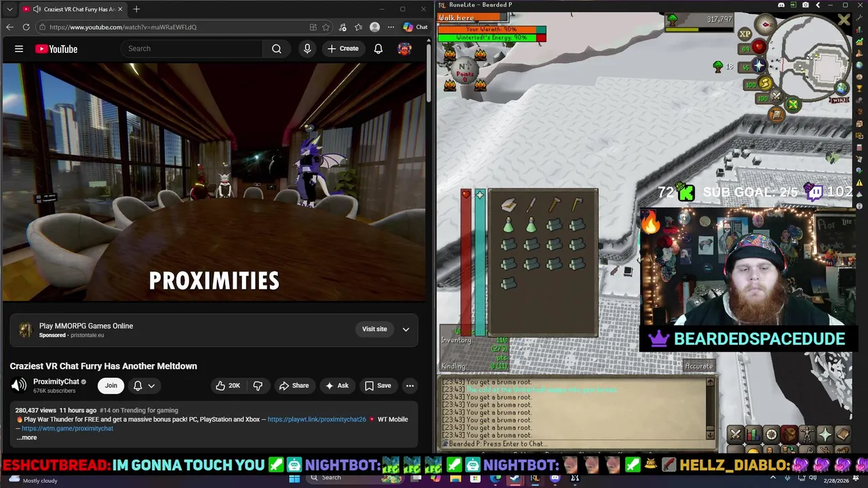Open wtm.game/proximitychat link in description
Screen dimensions: 868x488
[x=67, y=428]
